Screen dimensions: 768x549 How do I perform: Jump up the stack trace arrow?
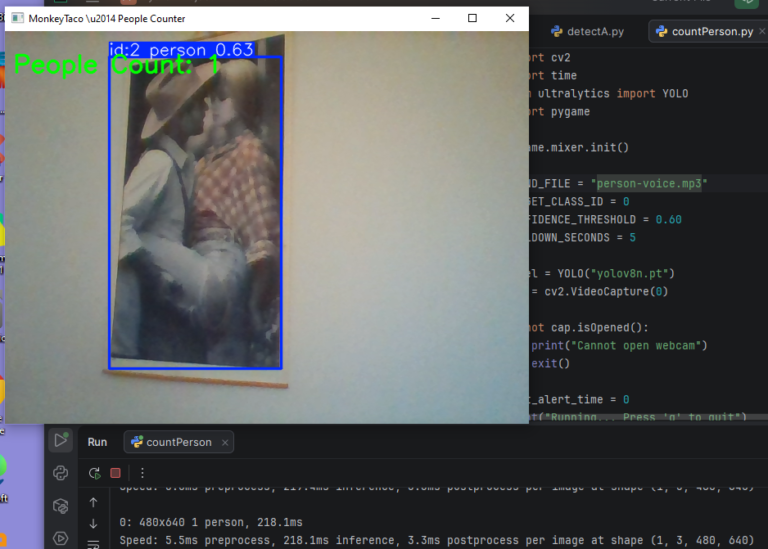click(x=94, y=502)
